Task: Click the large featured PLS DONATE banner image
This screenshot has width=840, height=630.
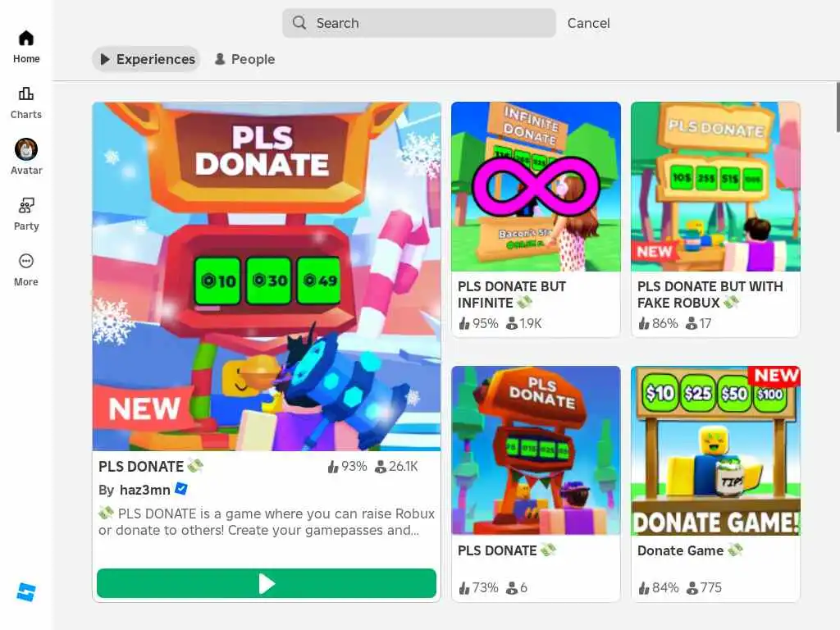Action: tap(267, 276)
